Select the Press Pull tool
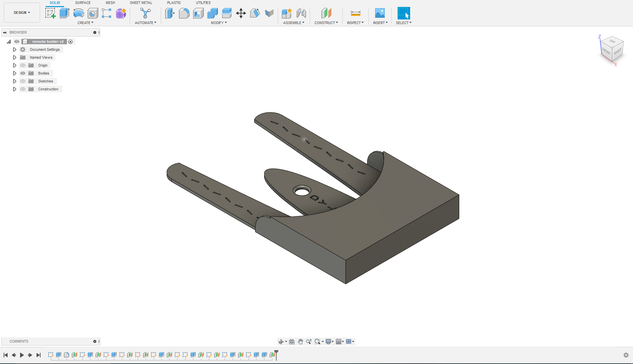The width and height of the screenshot is (633, 364). (170, 13)
